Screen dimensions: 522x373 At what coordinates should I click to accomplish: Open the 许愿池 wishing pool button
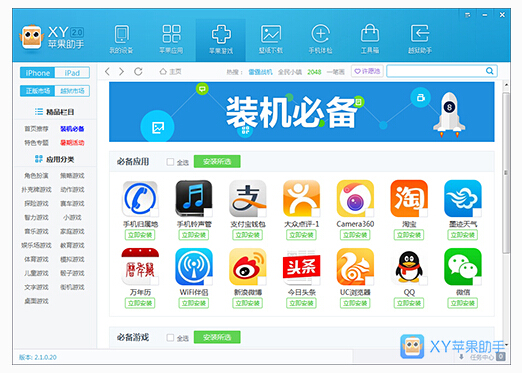(367, 71)
